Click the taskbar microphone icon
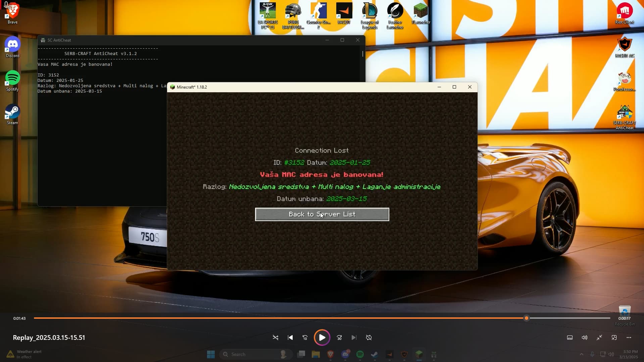 [x=592, y=354]
